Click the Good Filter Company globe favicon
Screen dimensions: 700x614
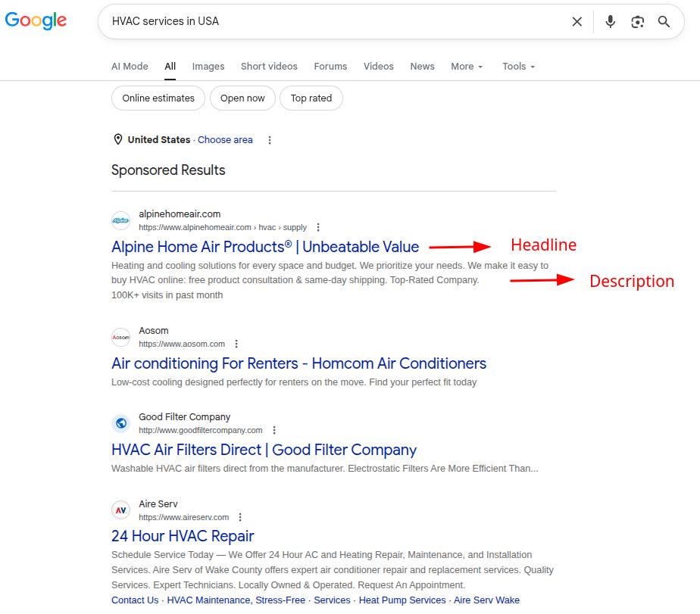pos(121,423)
